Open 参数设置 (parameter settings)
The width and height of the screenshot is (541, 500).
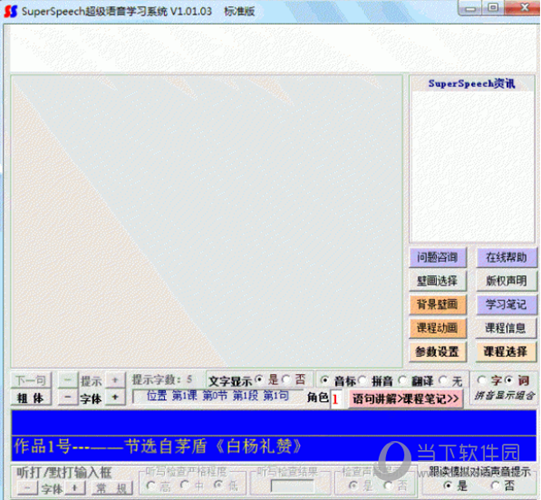[438, 352]
